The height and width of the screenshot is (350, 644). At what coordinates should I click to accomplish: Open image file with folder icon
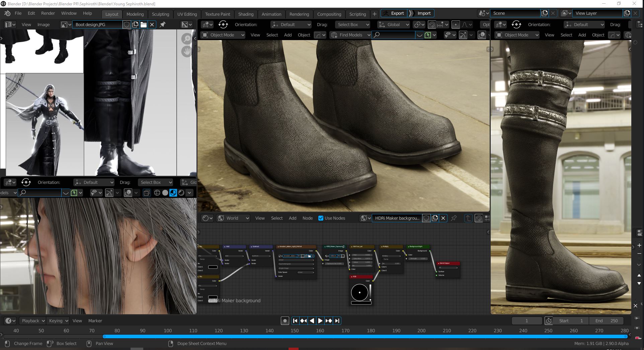pos(144,24)
